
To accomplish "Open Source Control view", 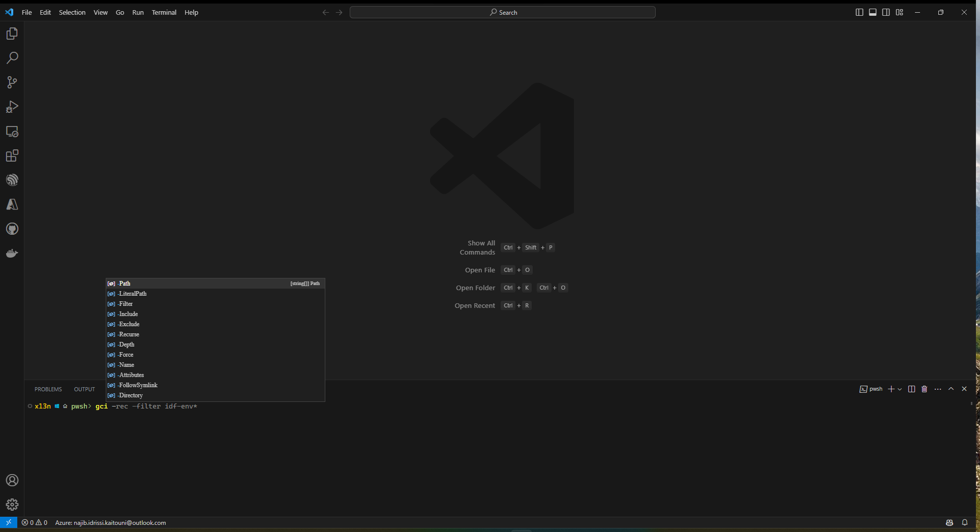I will (x=12, y=82).
